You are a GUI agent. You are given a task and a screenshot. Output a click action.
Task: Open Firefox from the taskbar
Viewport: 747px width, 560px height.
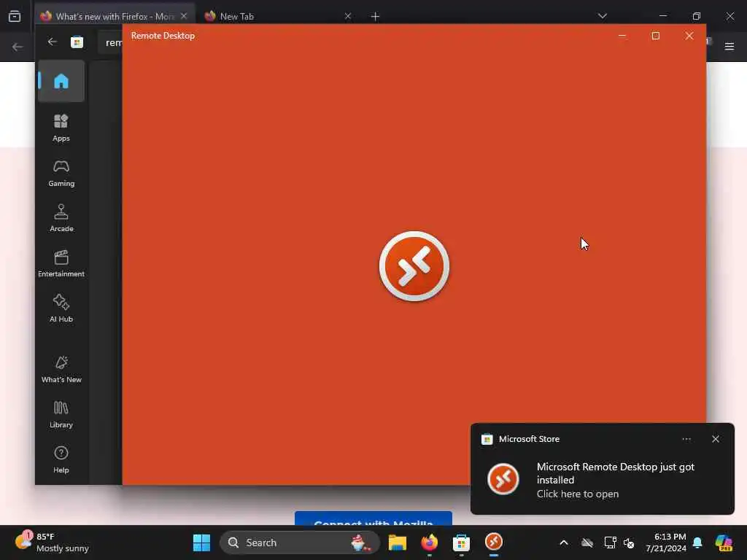tap(429, 542)
